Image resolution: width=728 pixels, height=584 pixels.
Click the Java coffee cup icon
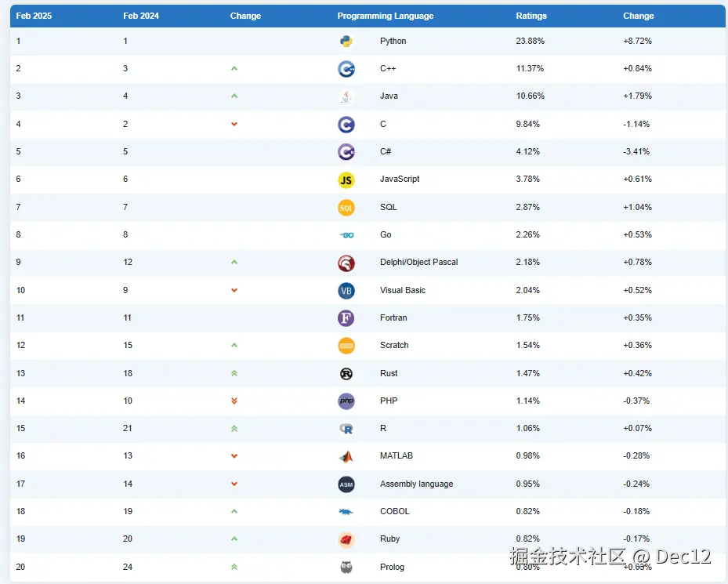[346, 96]
